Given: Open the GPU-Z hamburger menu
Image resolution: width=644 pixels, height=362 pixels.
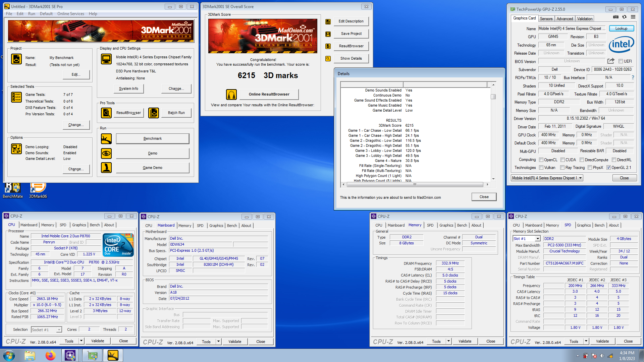Looking at the screenshot, I should [633, 17].
